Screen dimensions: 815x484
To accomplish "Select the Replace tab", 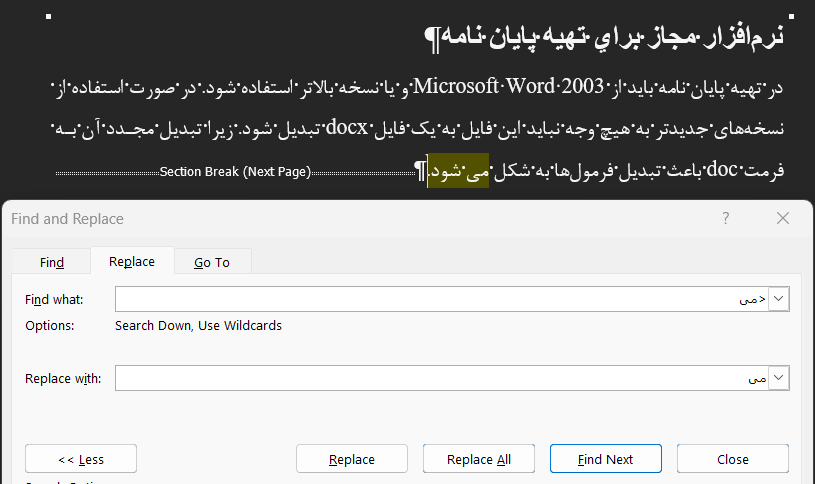I will [x=132, y=261].
